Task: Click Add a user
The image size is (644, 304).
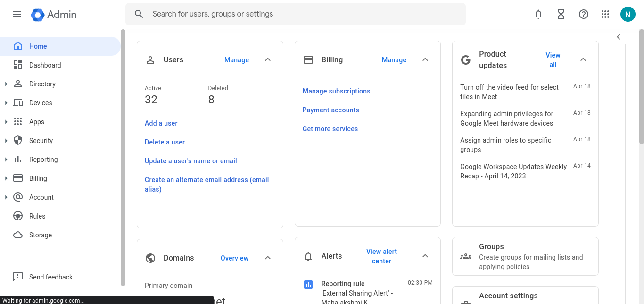Action: (161, 123)
